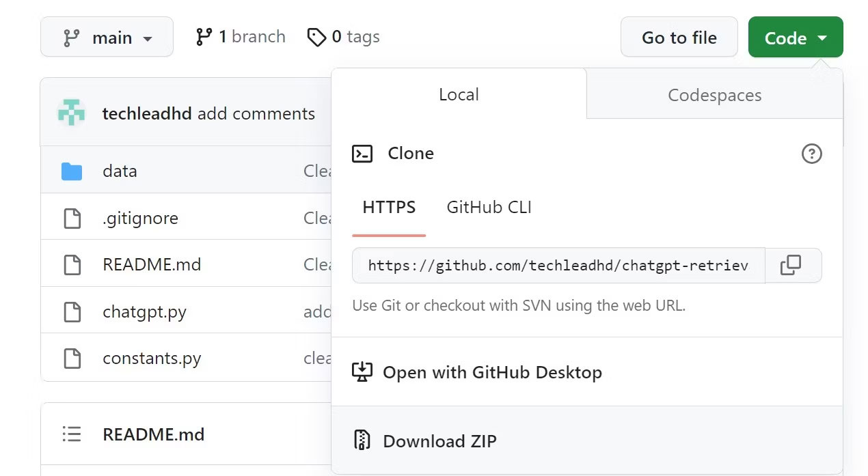Select the Local tab

(459, 94)
